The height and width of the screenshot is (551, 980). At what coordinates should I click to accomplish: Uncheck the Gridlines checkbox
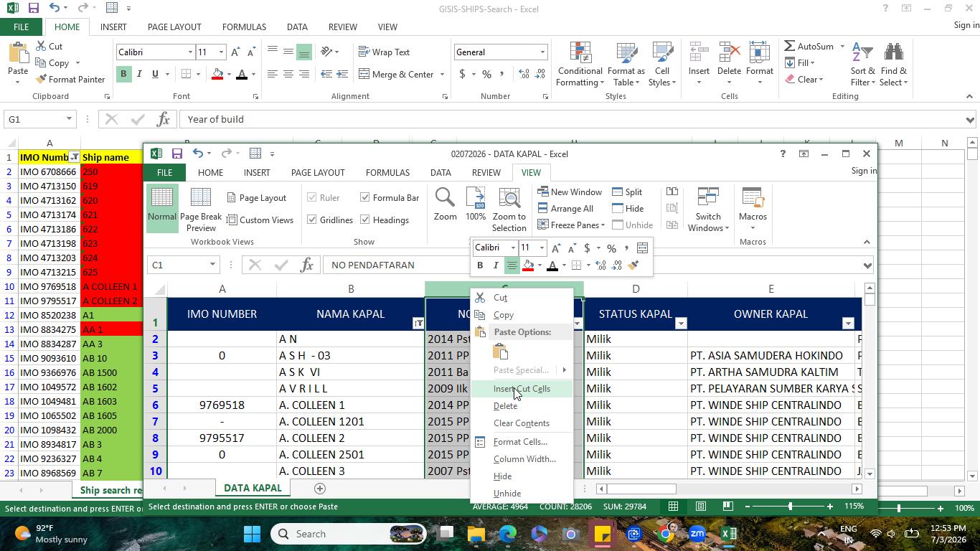[x=312, y=220]
